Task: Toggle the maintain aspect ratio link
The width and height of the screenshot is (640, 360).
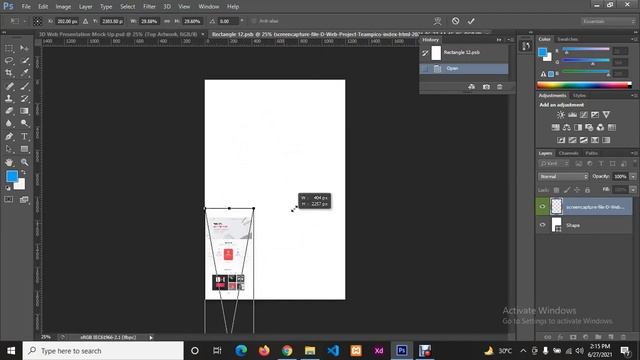Action: [167, 21]
